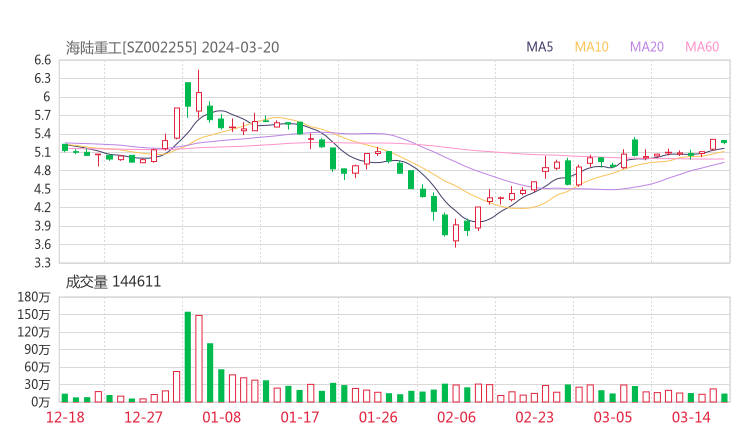Screen dimensions: 740x440
Task: Click the 180万 volume axis label
Action: (34, 297)
